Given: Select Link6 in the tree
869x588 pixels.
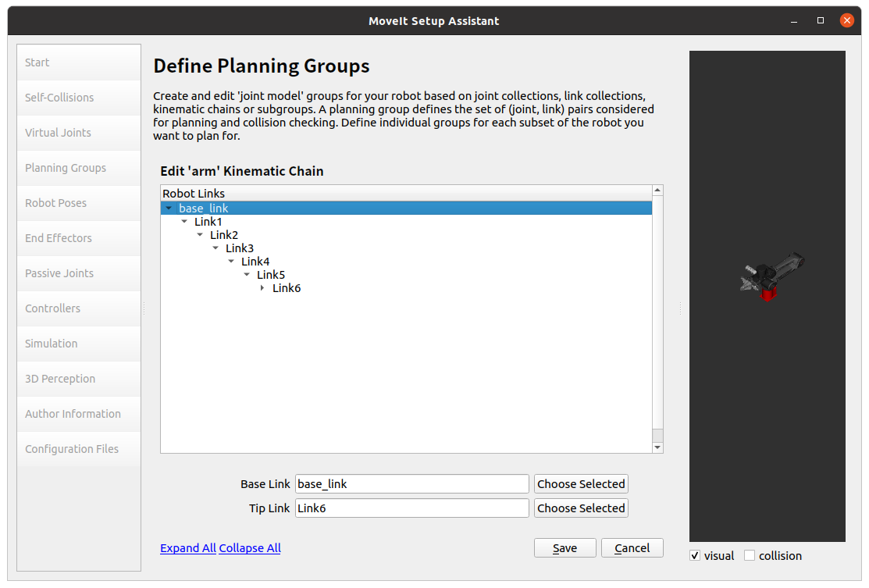Looking at the screenshot, I should [x=287, y=288].
